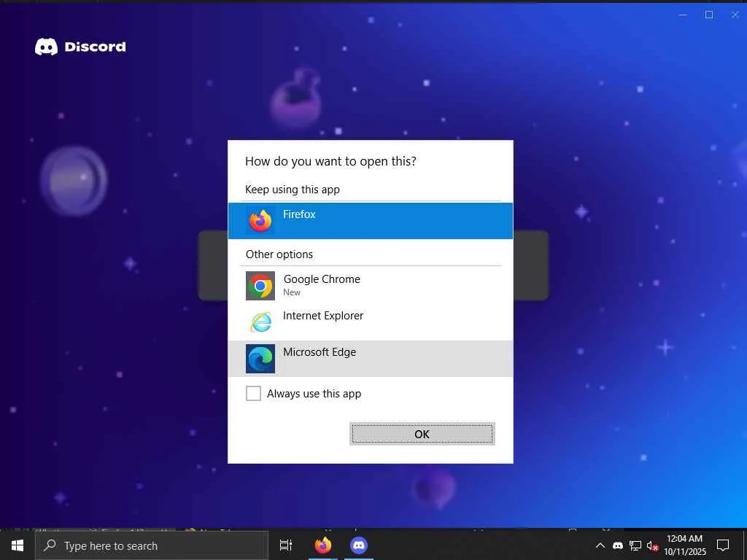Image resolution: width=747 pixels, height=560 pixels.
Task: Open network status from the tray
Action: pyautogui.click(x=635, y=545)
